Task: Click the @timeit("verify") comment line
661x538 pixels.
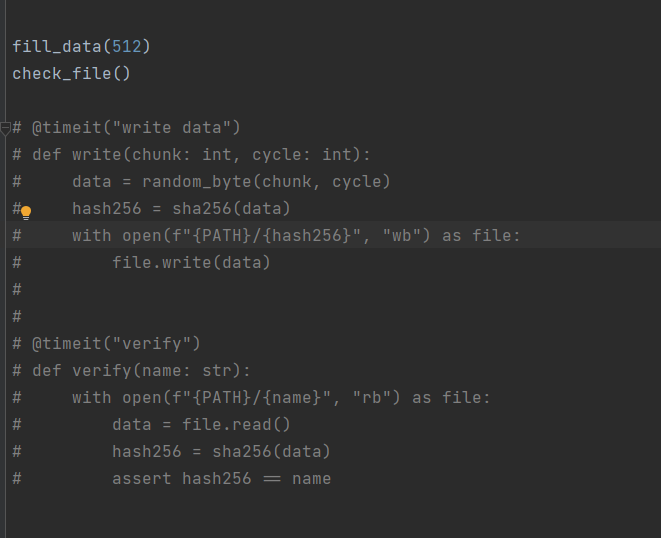Action: point(106,344)
